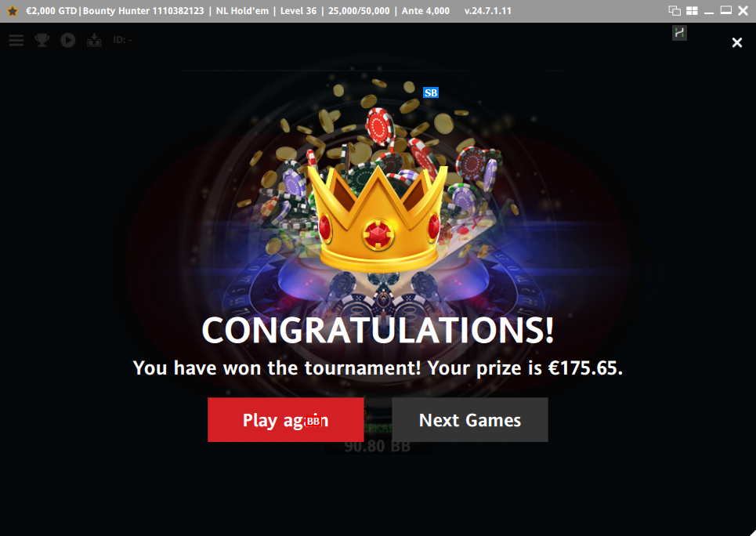Click the blue SB badge

click(x=431, y=92)
